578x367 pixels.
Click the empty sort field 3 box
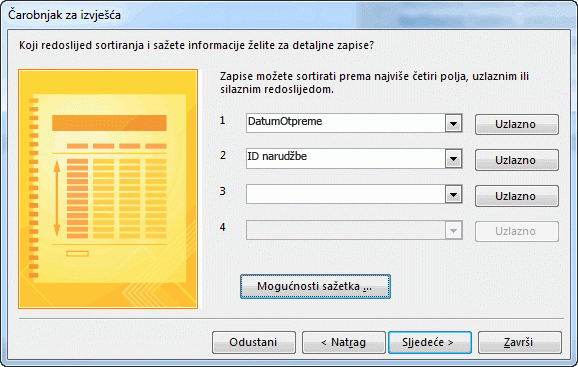(354, 194)
